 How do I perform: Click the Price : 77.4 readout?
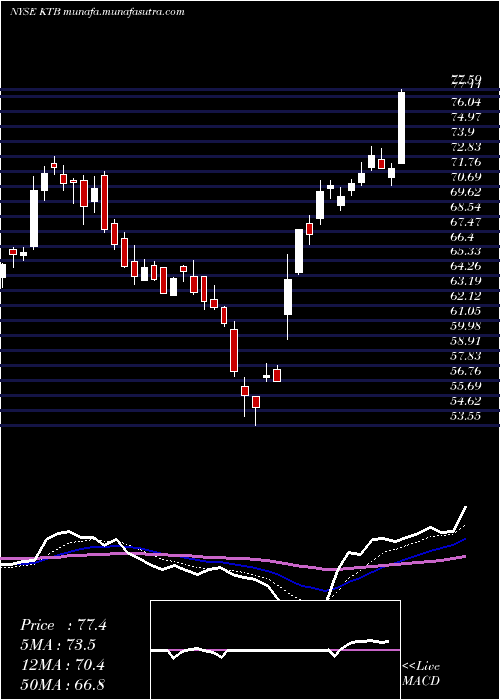[x=63, y=625]
